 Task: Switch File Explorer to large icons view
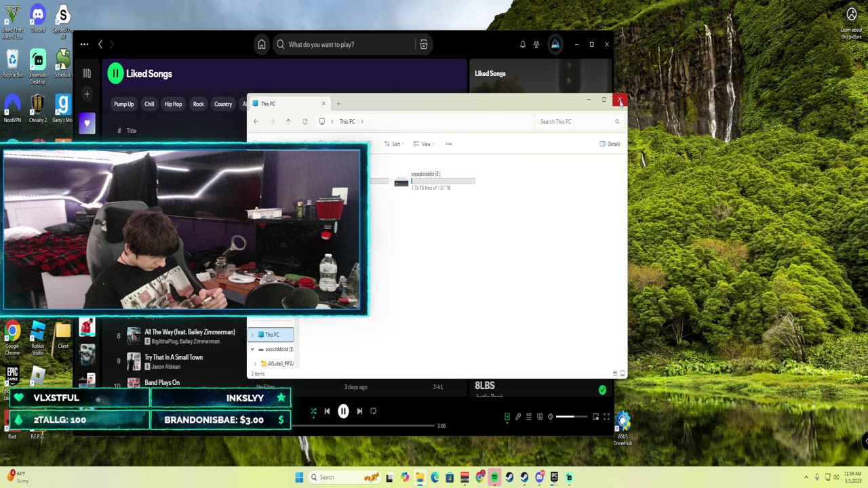(623, 373)
